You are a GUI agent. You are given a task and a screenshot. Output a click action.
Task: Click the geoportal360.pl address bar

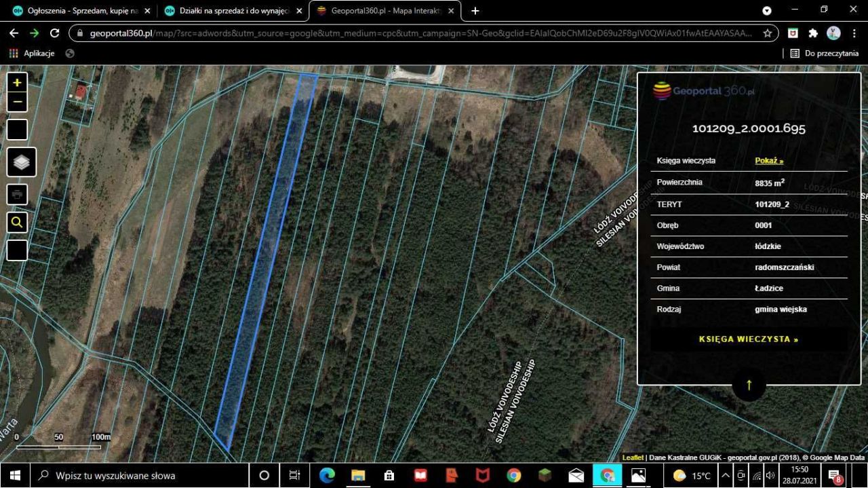(423, 33)
